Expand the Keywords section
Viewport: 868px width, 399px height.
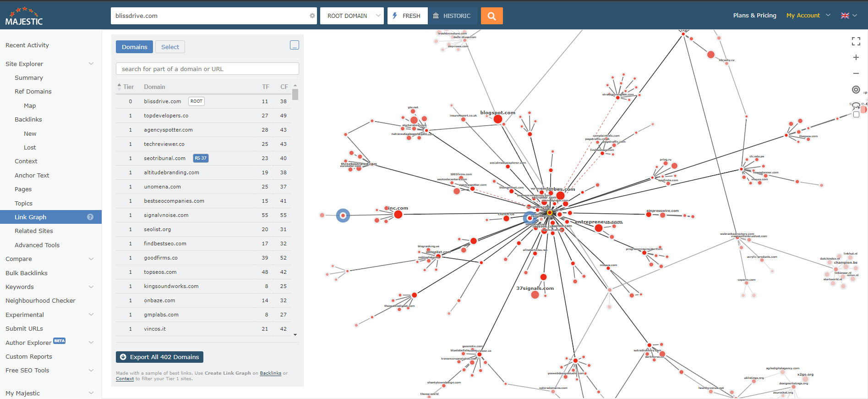tap(91, 287)
